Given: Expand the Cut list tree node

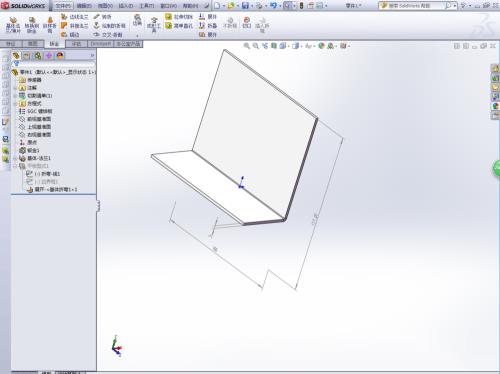Looking at the screenshot, I should (15, 96).
